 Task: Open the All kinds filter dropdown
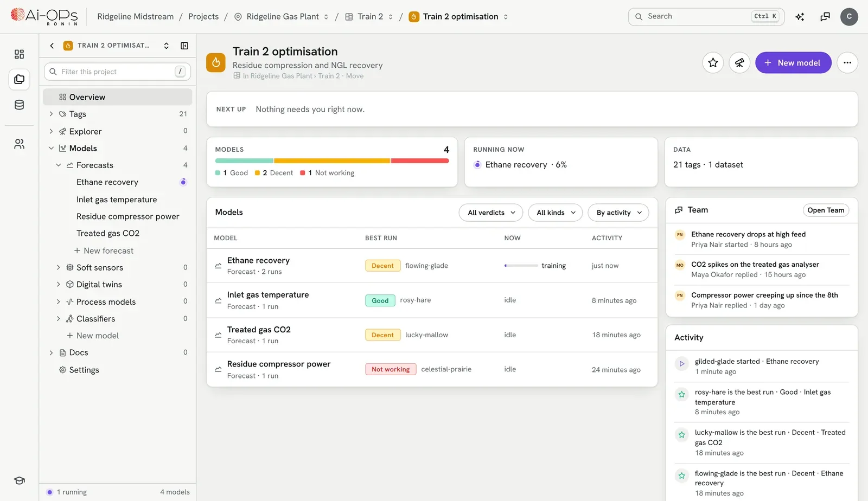click(x=556, y=213)
